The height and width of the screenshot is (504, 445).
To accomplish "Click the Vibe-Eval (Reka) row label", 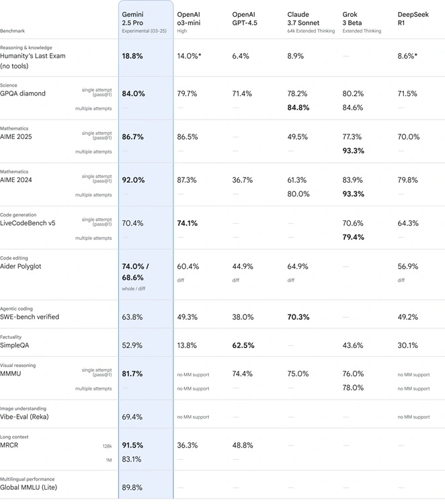I will 24,417.
